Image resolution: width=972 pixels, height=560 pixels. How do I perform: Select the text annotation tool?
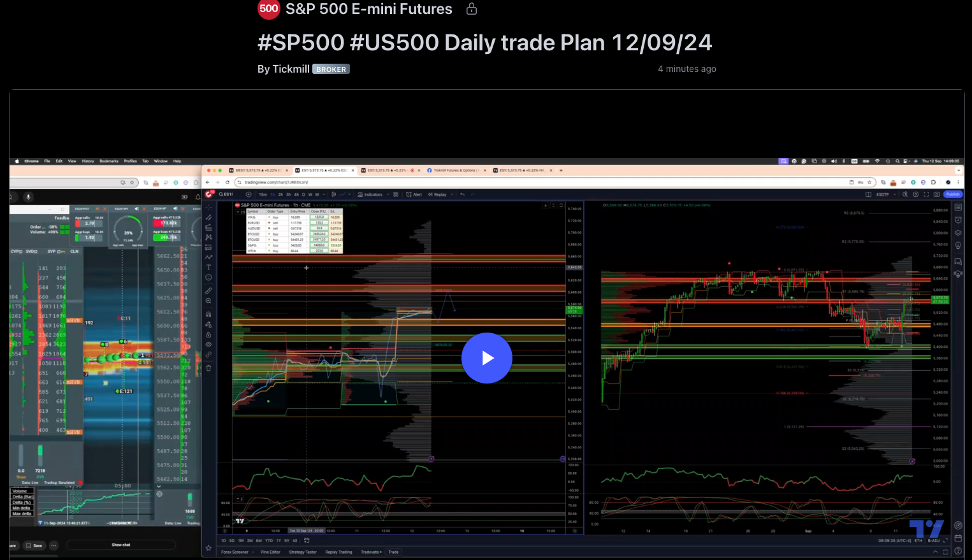pos(208,268)
